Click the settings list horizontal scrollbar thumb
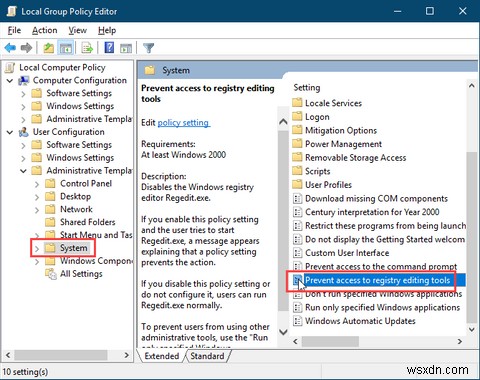Image resolution: width=480 pixels, height=380 pixels. coord(330,341)
